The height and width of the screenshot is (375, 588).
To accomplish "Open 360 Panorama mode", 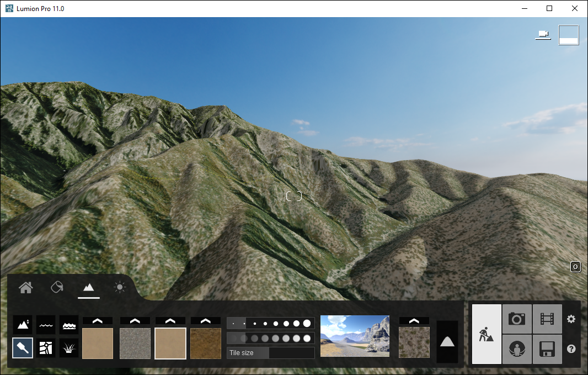I will coord(517,349).
